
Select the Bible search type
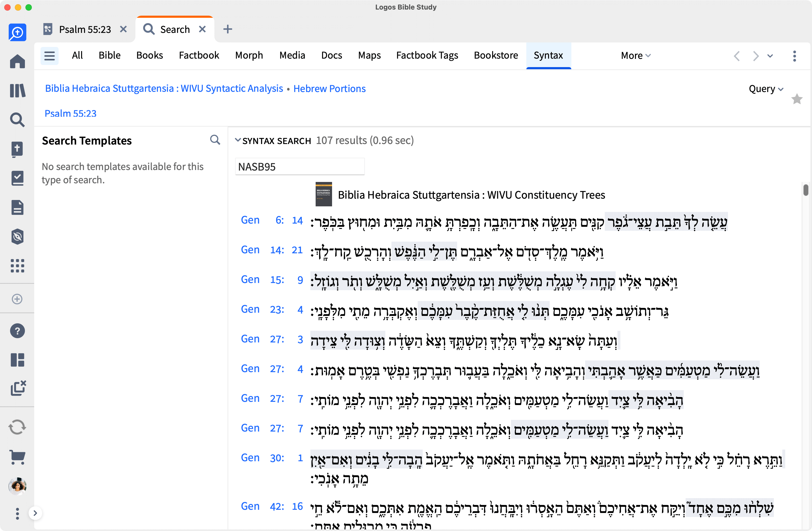point(109,55)
